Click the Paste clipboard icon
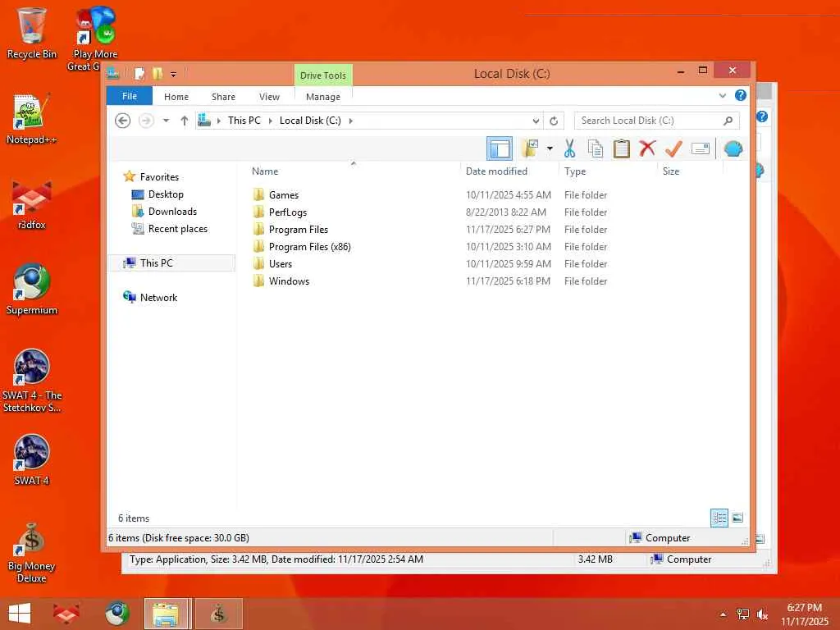The height and width of the screenshot is (630, 840). pyautogui.click(x=622, y=148)
